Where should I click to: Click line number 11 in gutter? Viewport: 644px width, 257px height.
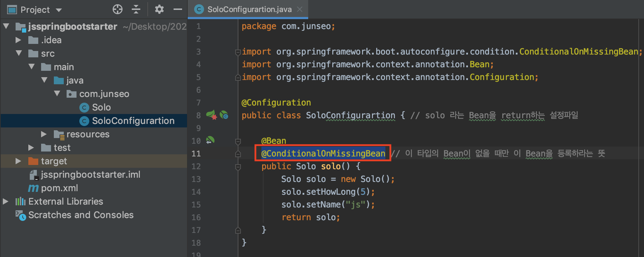196,154
